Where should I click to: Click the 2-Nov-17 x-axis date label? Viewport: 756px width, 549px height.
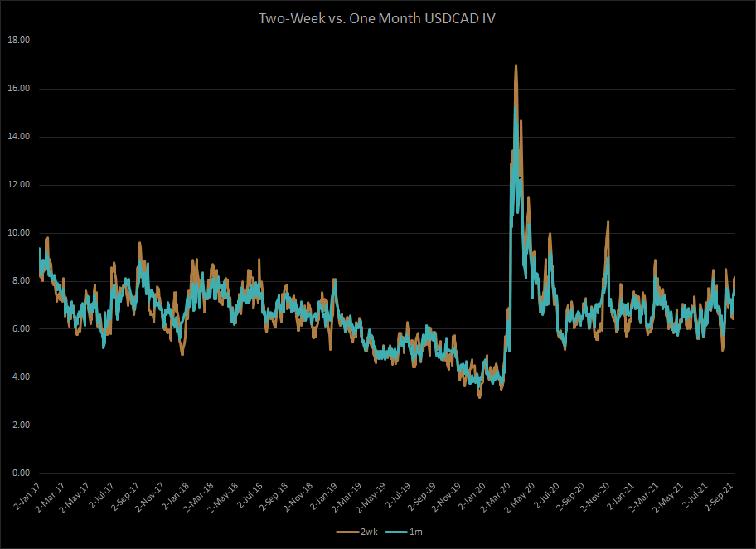click(149, 497)
